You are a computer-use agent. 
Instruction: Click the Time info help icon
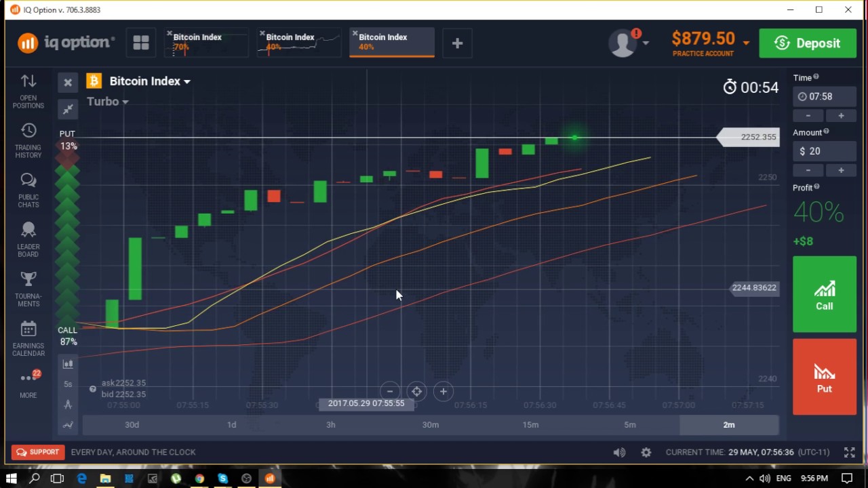click(816, 77)
